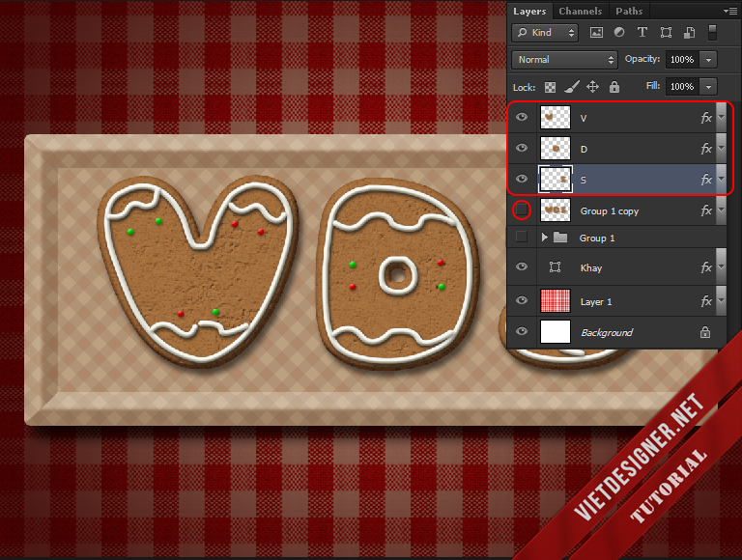
Task: Hide the Background layer
Action: 522,331
